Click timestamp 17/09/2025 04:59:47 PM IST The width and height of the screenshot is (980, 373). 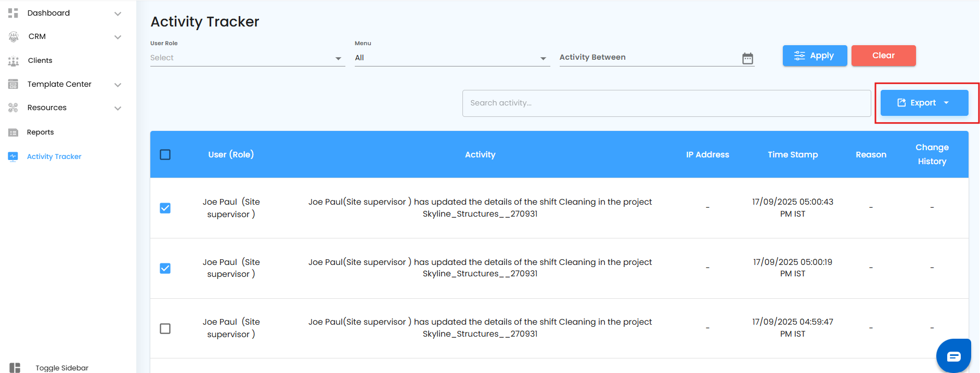pos(793,328)
